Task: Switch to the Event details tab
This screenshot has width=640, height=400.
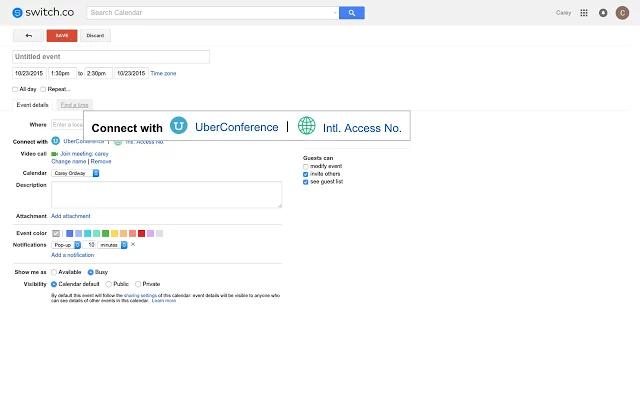Action: tap(32, 105)
